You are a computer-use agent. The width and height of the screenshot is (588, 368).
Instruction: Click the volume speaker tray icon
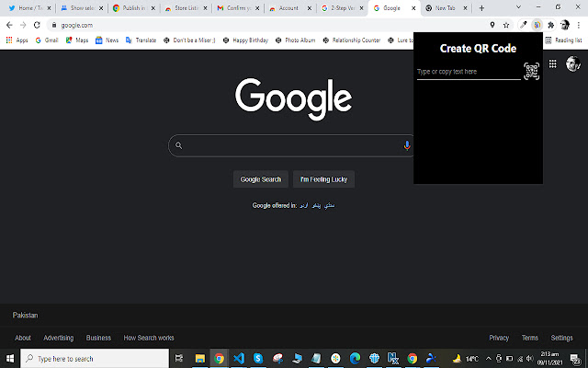click(529, 358)
